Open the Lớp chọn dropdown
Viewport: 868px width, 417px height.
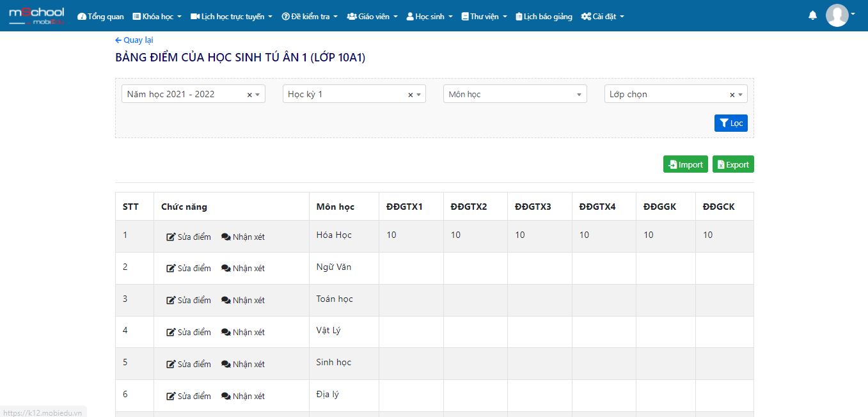pyautogui.click(x=675, y=94)
